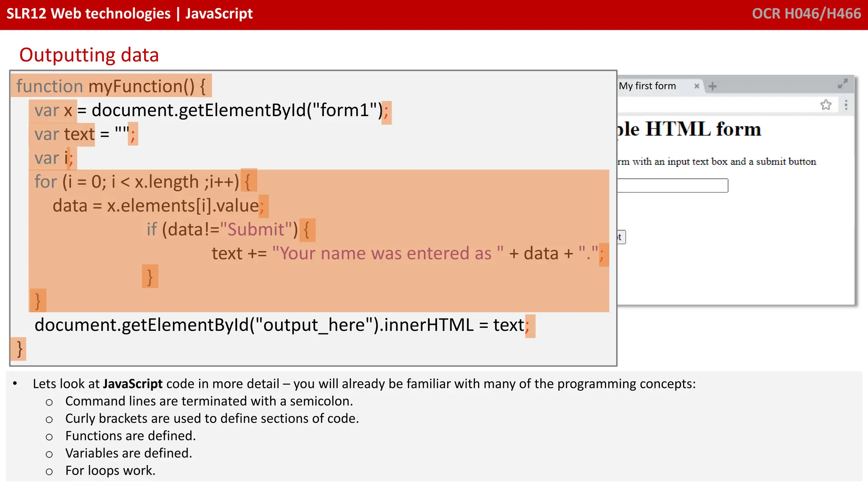This screenshot has width=868, height=488.
Task: Click 'OCR H046/H466' header text
Action: tap(806, 14)
